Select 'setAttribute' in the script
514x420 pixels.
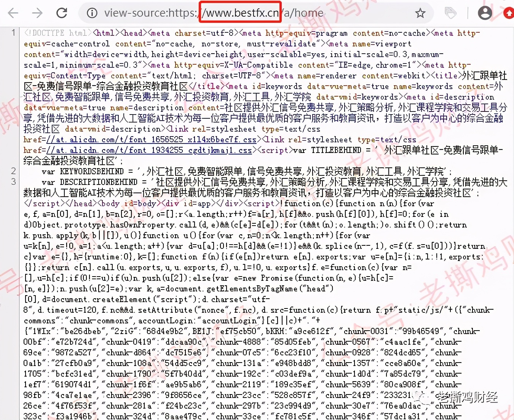[165, 310]
